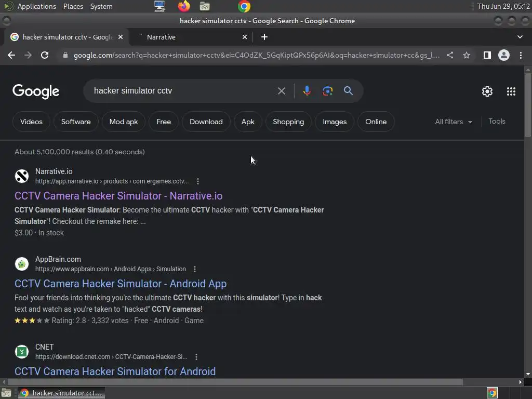The width and height of the screenshot is (532, 399).
Task: Submit search with magnifying glass
Action: coord(348,91)
